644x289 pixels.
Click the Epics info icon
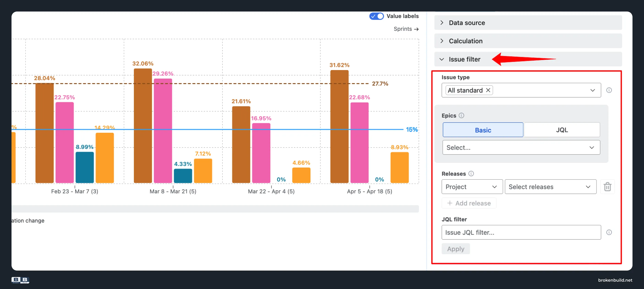click(x=462, y=115)
